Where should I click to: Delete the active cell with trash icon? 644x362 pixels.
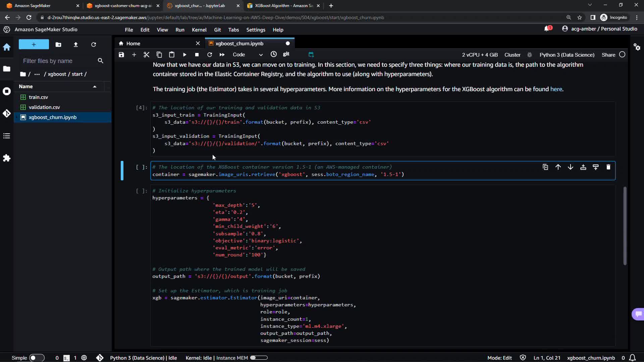click(x=608, y=167)
